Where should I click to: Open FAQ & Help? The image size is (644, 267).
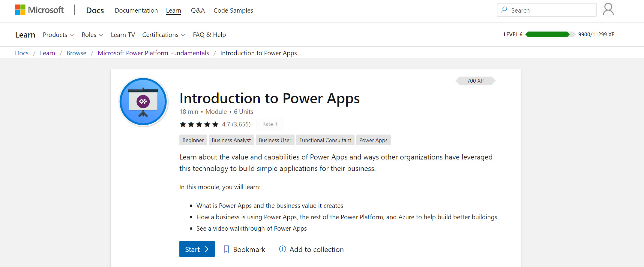[209, 35]
